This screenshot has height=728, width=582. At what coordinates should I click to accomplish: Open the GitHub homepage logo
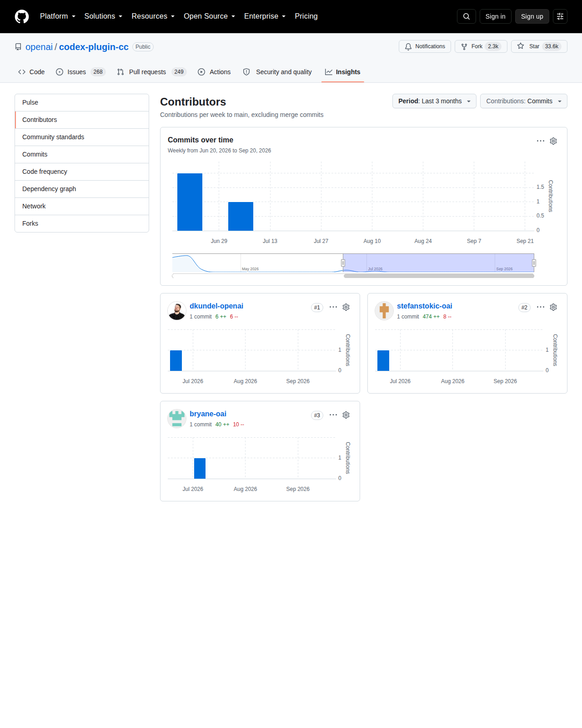point(22,16)
